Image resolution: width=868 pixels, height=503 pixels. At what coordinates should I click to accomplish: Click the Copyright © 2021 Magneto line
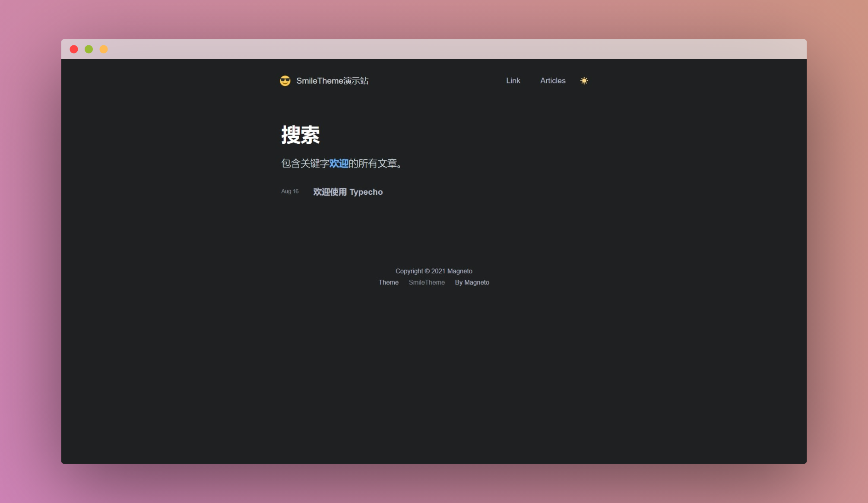coord(434,271)
